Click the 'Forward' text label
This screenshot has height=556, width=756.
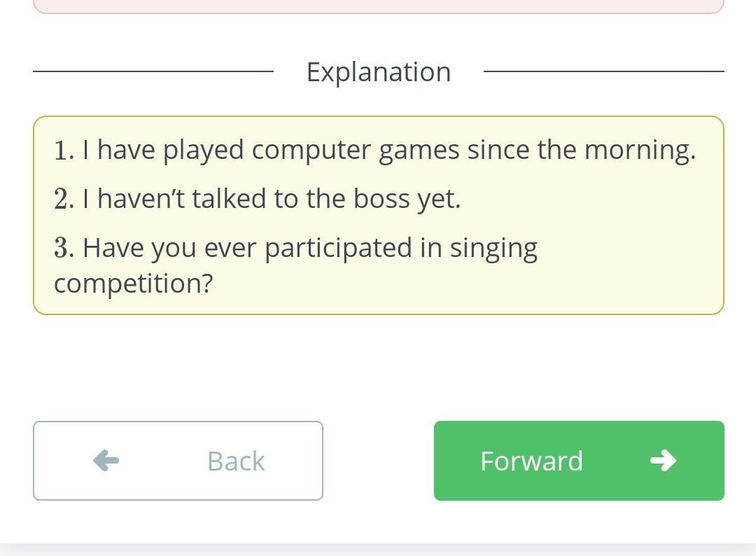coord(532,461)
